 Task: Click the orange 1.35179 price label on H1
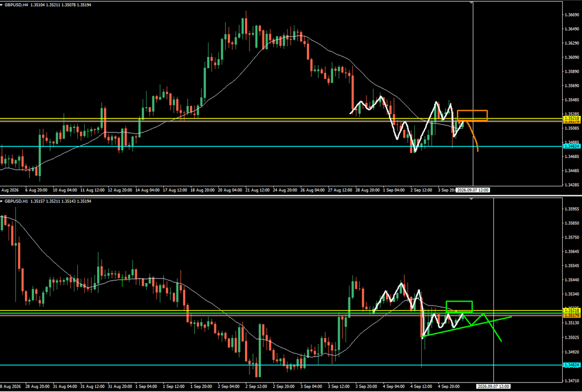pyautogui.click(x=572, y=315)
